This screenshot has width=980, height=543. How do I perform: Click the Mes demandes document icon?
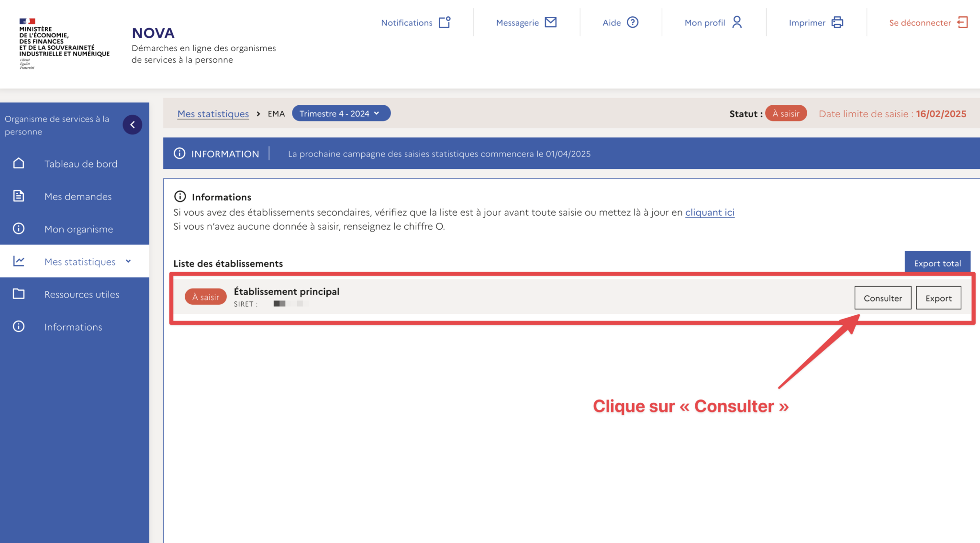pos(19,196)
